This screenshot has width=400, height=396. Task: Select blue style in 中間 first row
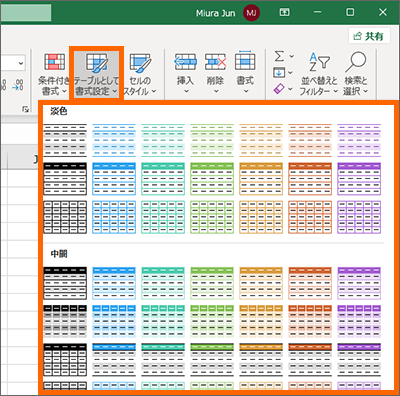click(114, 283)
